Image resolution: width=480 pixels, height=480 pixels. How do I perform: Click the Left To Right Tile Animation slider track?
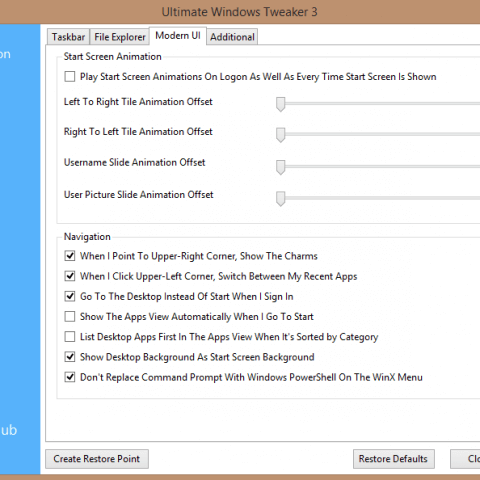coord(380,104)
